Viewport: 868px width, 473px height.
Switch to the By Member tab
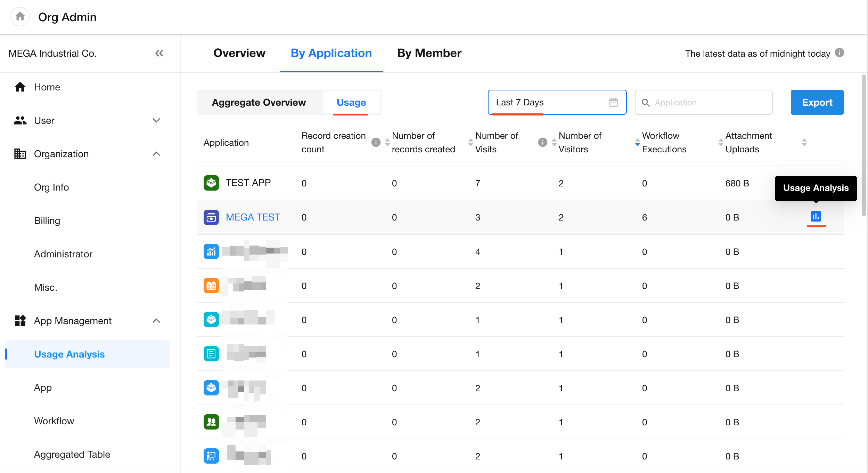(x=429, y=53)
